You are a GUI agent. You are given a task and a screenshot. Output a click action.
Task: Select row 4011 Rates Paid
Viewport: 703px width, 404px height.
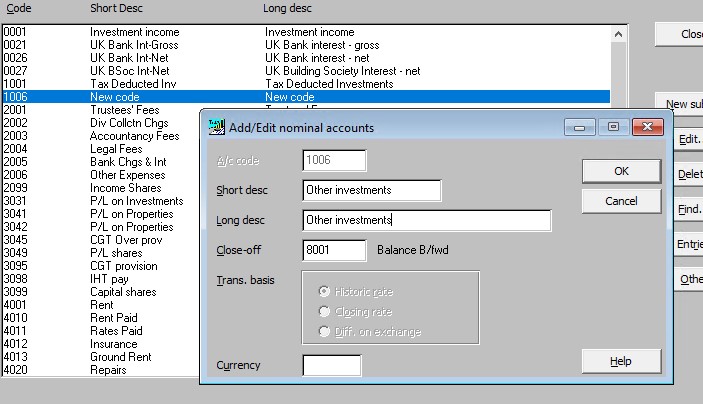(x=101, y=331)
